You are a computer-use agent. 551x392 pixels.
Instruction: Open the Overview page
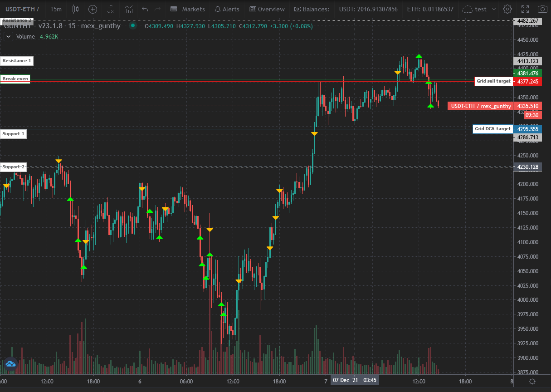(x=267, y=9)
